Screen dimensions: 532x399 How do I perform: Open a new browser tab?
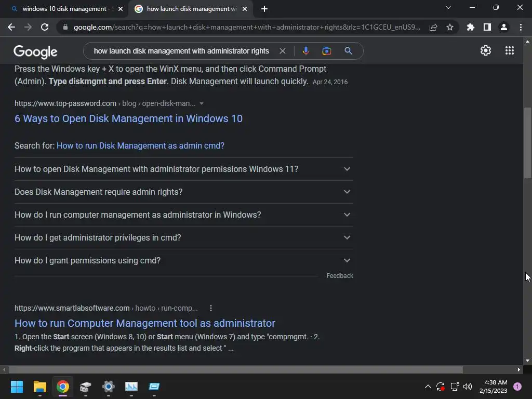(x=264, y=9)
